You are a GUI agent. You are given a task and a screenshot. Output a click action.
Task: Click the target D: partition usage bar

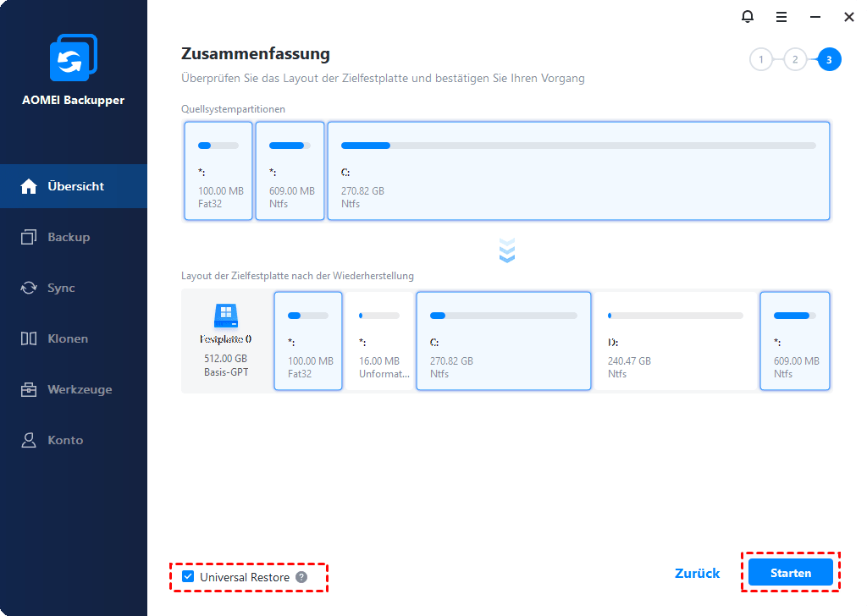click(x=676, y=316)
